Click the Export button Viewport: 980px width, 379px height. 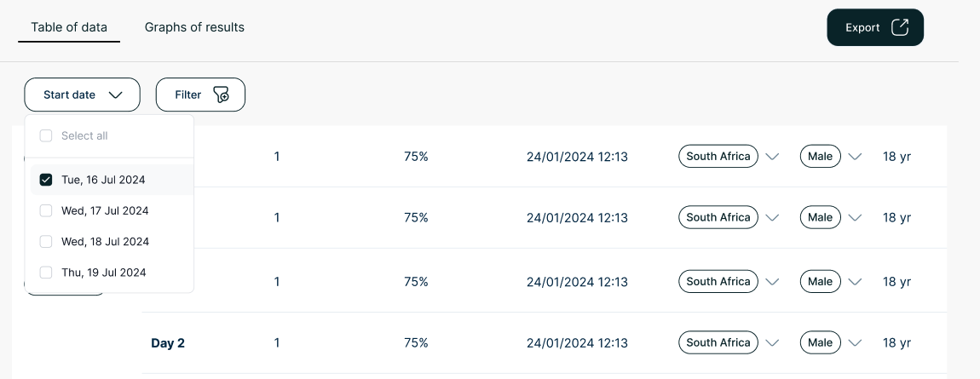[874, 27]
